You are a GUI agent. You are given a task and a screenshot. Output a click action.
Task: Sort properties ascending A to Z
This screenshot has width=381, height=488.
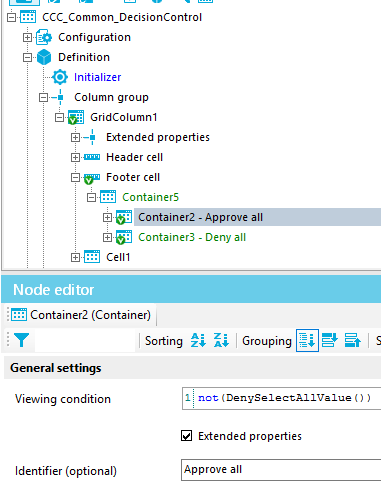(198, 340)
